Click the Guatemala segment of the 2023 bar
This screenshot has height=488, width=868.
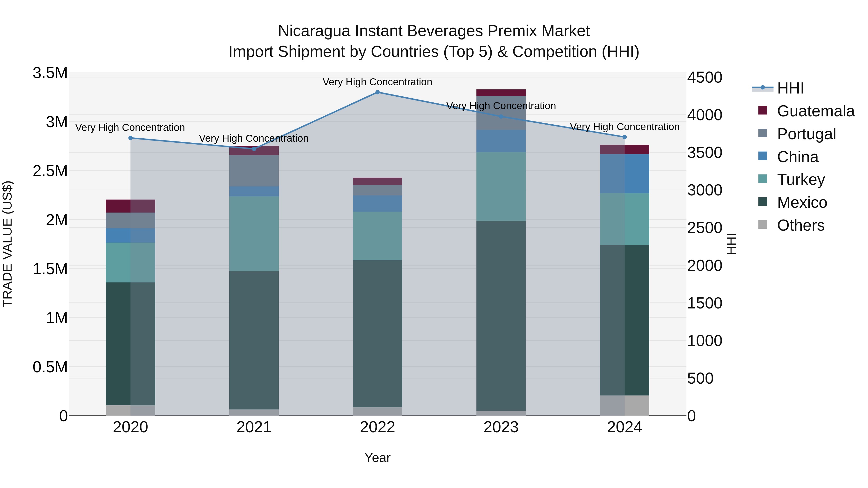pyautogui.click(x=501, y=93)
